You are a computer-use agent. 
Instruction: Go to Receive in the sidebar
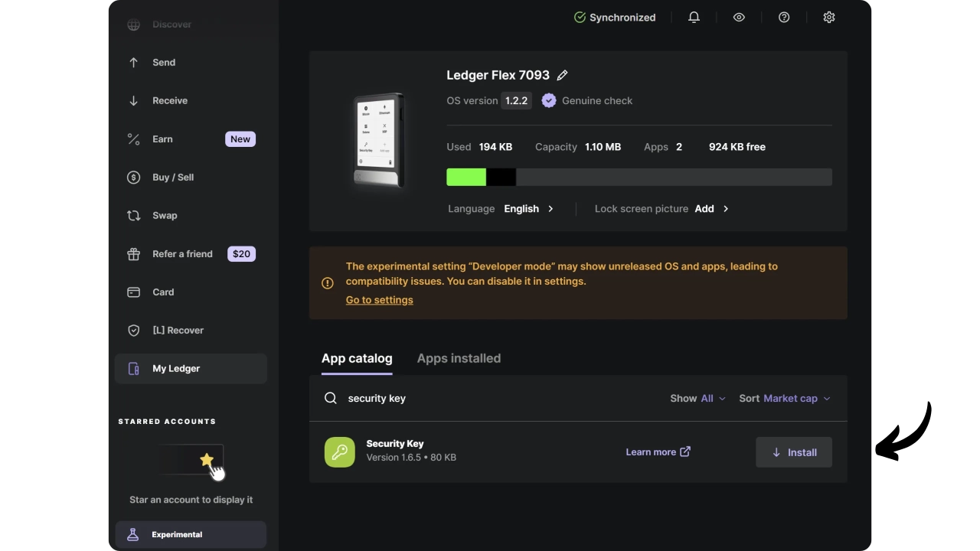(x=191, y=101)
